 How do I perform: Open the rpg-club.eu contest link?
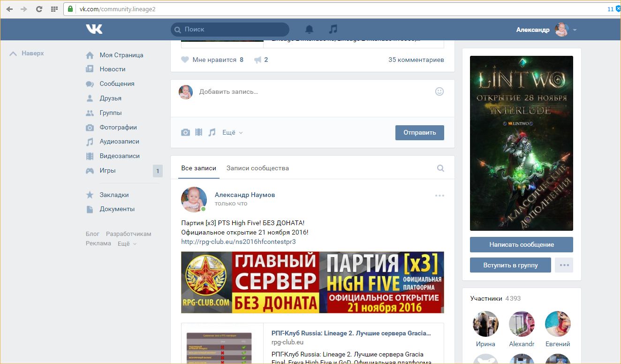238,242
